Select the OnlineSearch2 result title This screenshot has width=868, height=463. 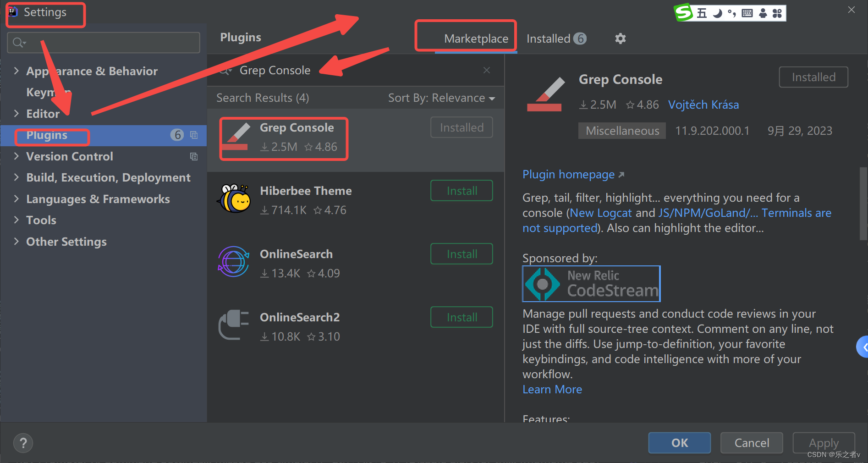(300, 317)
